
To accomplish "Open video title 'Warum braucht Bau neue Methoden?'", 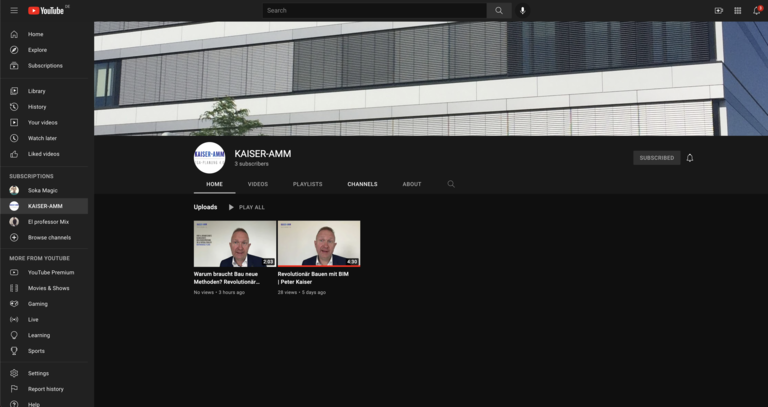I will tap(226, 278).
